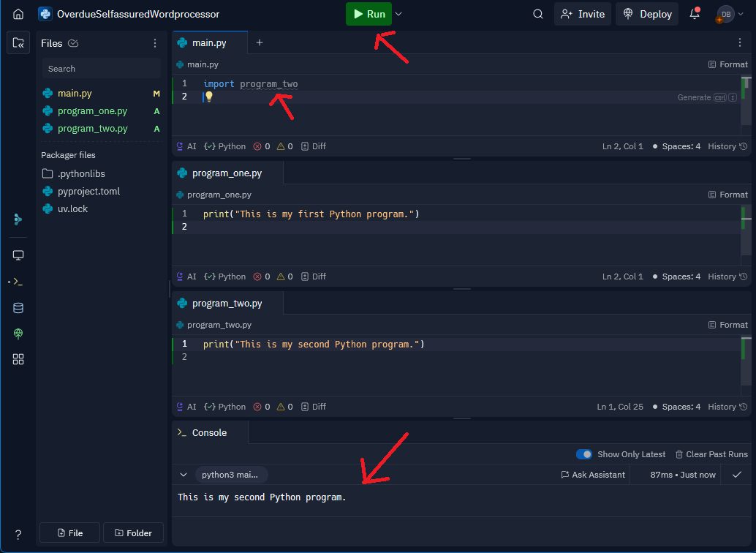Open the help question mark
The image size is (756, 553).
click(18, 534)
